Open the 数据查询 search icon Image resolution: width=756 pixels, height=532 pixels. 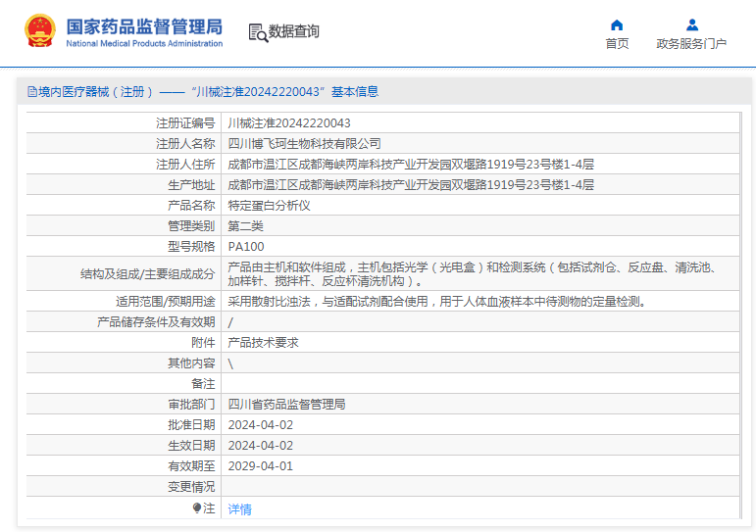coord(258,32)
